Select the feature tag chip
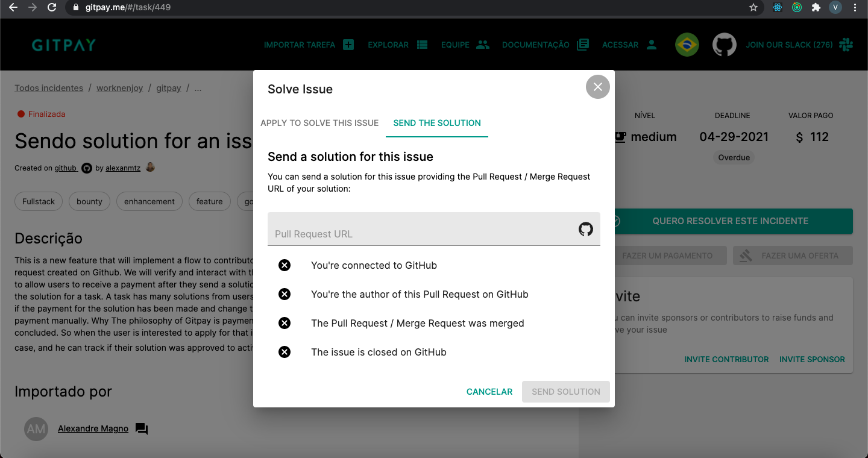This screenshot has height=458, width=868. click(x=210, y=201)
